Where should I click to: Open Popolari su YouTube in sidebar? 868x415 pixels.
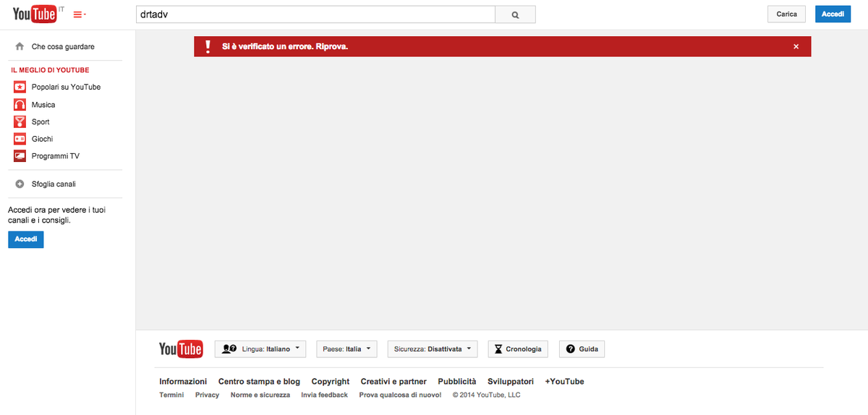coord(66,87)
